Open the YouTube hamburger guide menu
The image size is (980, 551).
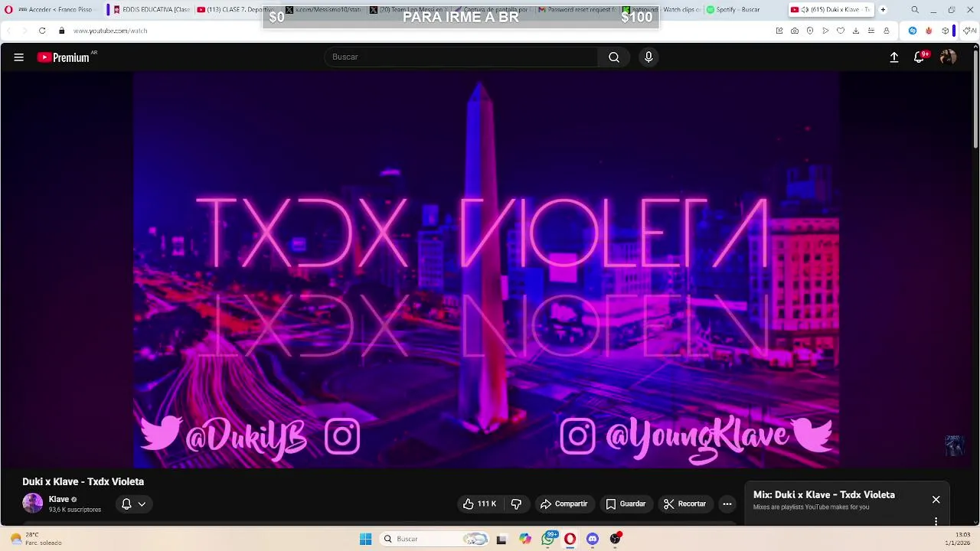(x=19, y=57)
